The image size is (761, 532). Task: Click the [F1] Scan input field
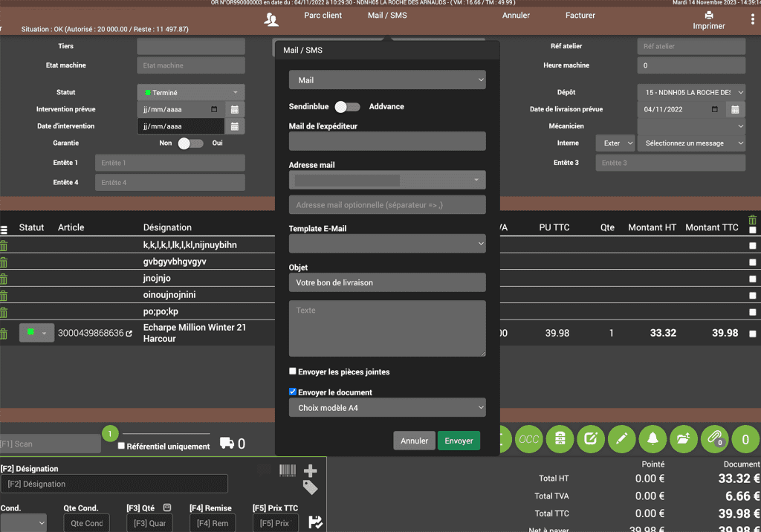coord(51,444)
